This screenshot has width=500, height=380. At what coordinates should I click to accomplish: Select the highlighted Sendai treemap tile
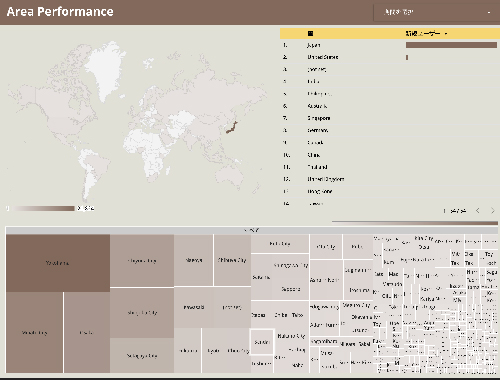262,342
